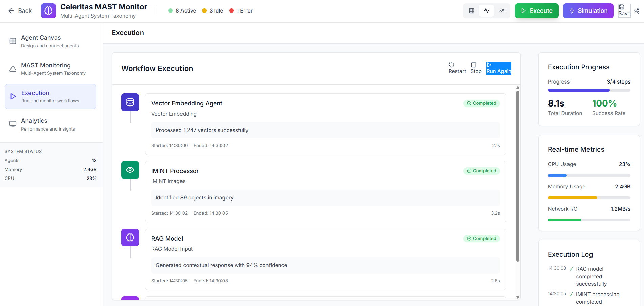
Task: Click the scrollbar up arrow
Action: [518, 88]
